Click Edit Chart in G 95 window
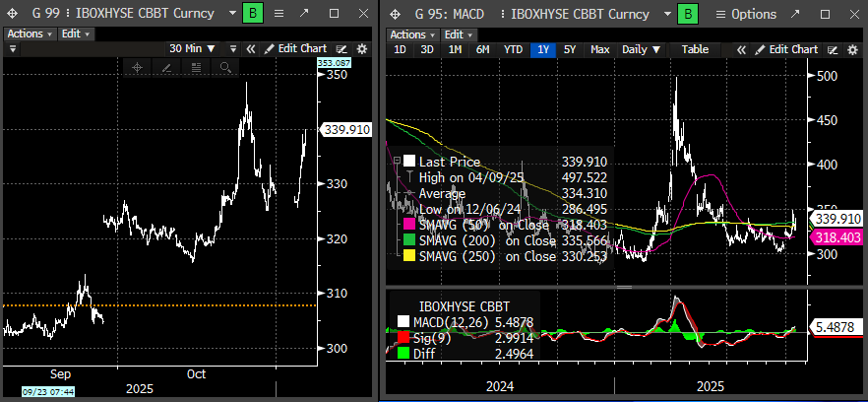Screen dimensions: 868x402 click(x=786, y=49)
